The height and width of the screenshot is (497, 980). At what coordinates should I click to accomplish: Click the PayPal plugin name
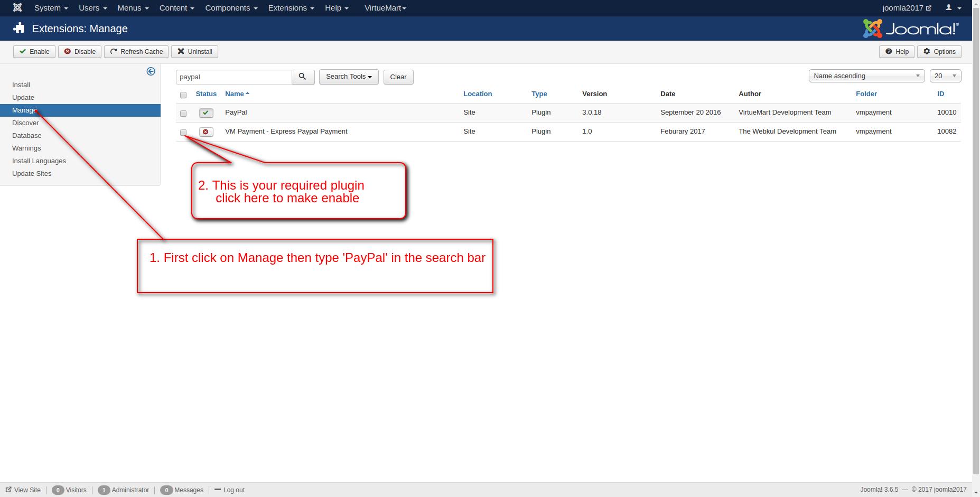(236, 112)
